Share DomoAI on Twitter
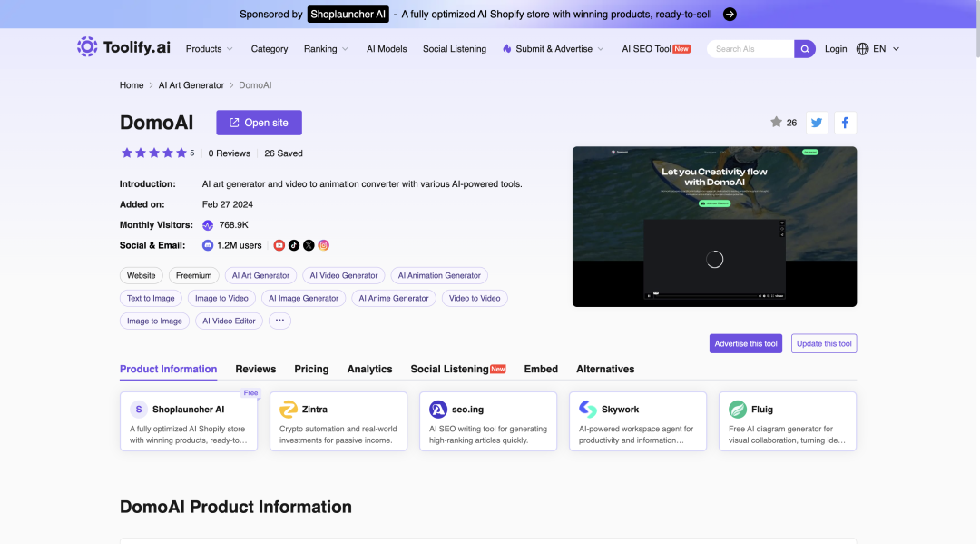This screenshot has width=980, height=544. (817, 123)
